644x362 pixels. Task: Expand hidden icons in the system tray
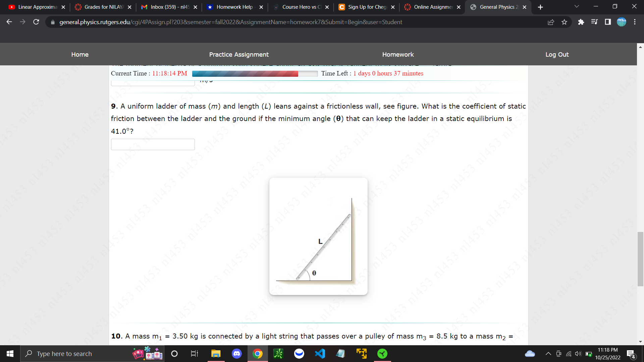click(548, 354)
